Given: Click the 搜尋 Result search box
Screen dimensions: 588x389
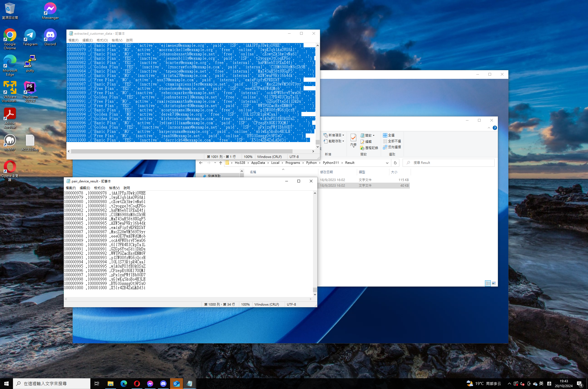Looking at the screenshot, I should [448, 163].
